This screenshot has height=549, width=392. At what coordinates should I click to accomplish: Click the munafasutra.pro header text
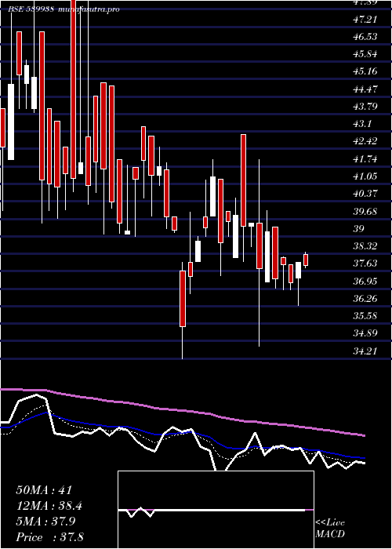[x=88, y=9]
